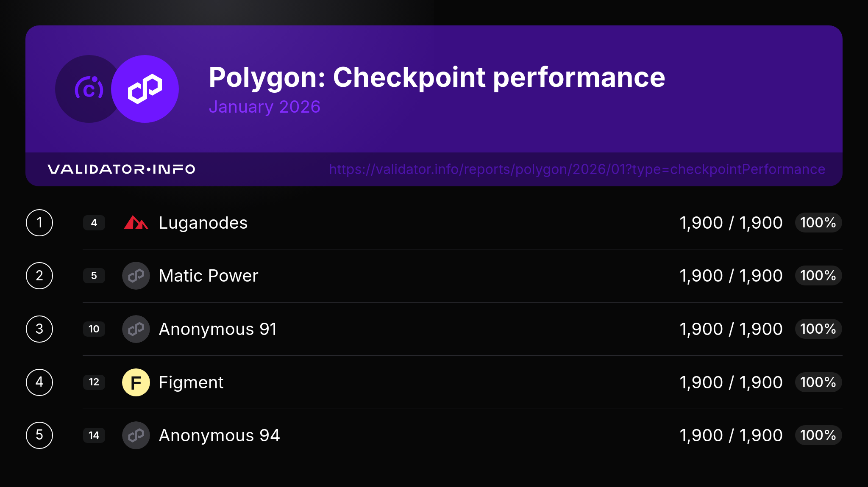This screenshot has height=487, width=868.
Task: Click the Matic Power validator name
Action: (208, 276)
